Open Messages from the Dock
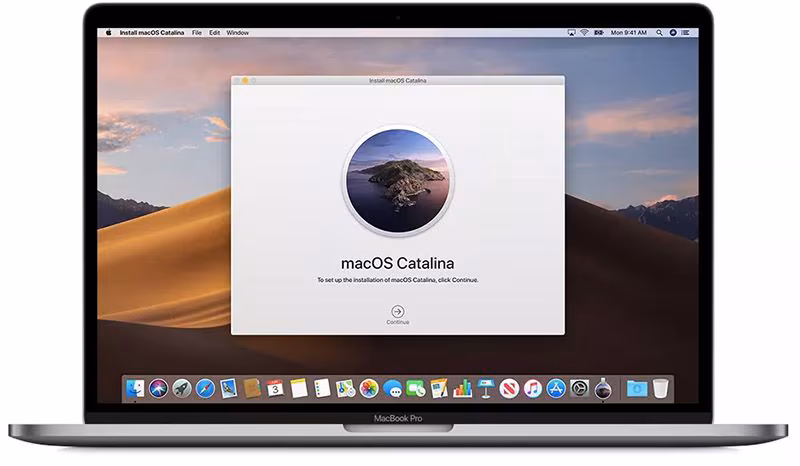Screen dimensions: 800x466 [392, 389]
